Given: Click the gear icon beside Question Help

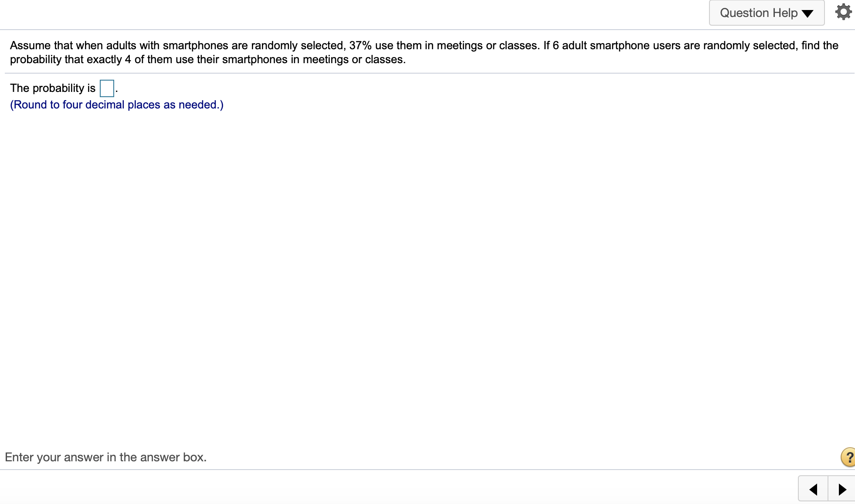Looking at the screenshot, I should coord(843,12).
